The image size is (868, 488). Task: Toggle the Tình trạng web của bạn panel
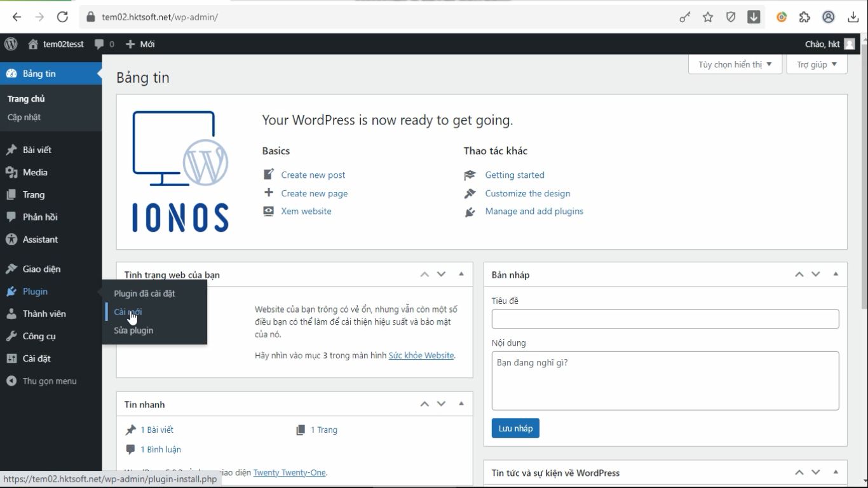pos(461,274)
